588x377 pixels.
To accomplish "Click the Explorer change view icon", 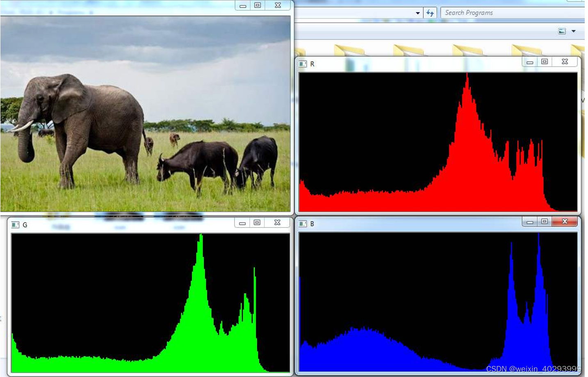I will tap(562, 31).
